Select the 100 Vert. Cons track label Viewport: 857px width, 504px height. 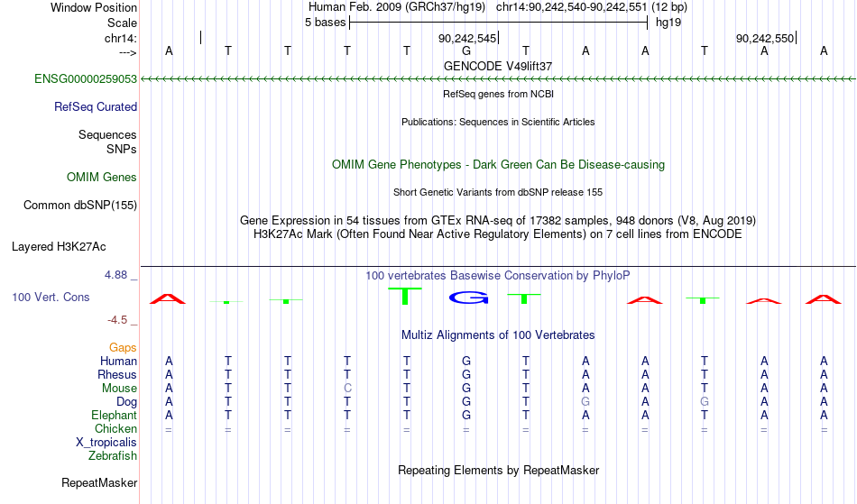(x=51, y=297)
